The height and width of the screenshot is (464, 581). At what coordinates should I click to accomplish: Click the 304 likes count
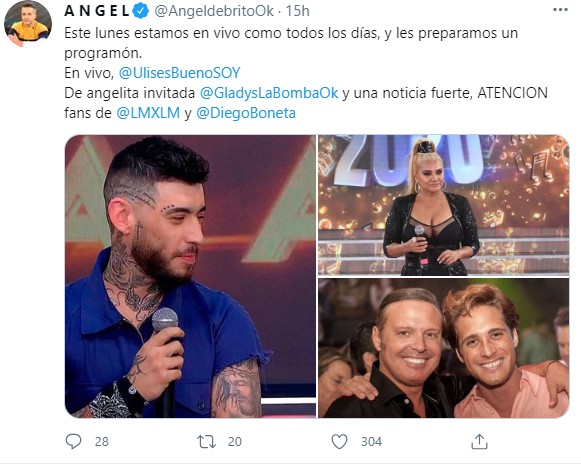[x=371, y=442]
